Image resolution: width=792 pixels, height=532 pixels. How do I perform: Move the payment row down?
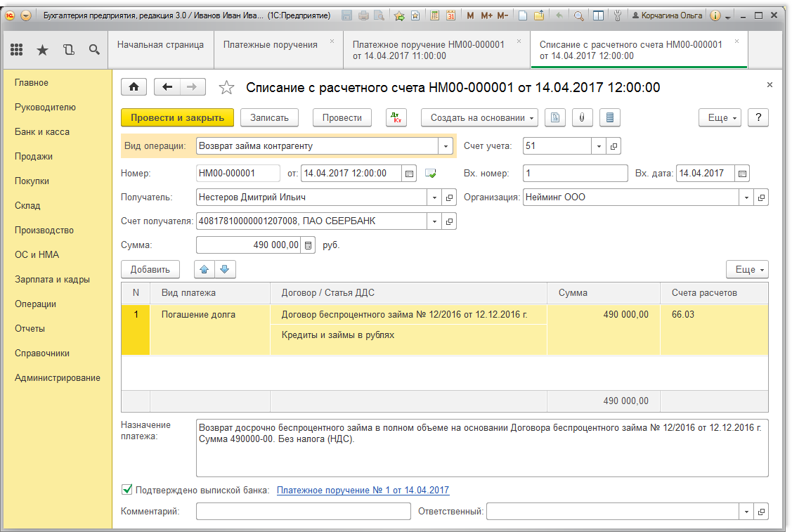coord(226,269)
